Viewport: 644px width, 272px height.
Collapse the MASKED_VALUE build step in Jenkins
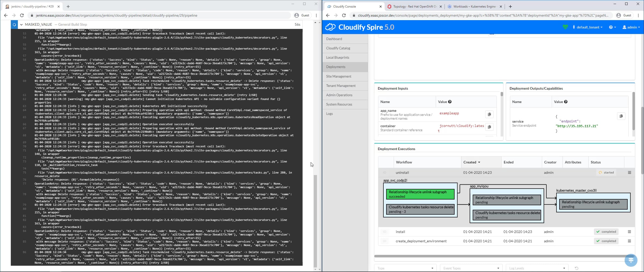(x=21, y=24)
